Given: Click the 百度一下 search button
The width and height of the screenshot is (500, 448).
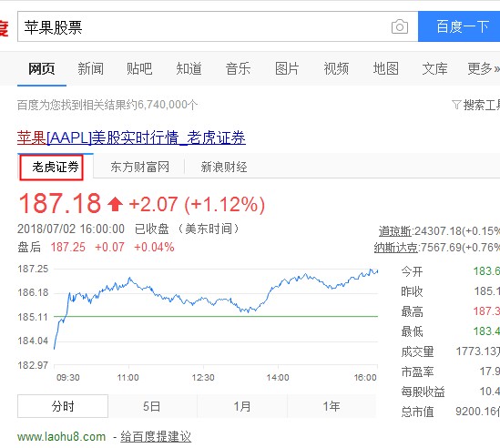Looking at the screenshot, I should click(x=459, y=26).
